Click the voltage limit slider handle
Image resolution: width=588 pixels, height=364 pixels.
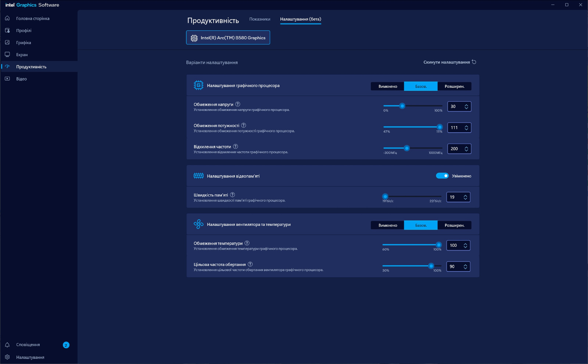click(x=402, y=106)
